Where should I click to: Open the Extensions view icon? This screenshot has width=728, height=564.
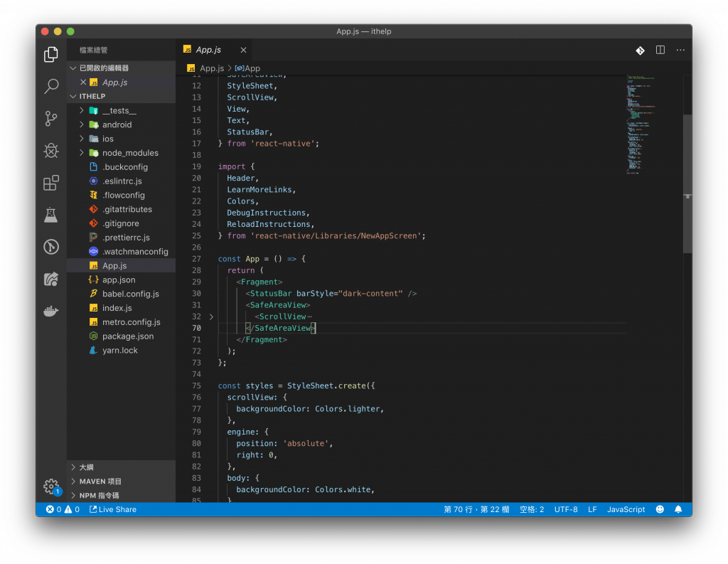pyautogui.click(x=51, y=183)
